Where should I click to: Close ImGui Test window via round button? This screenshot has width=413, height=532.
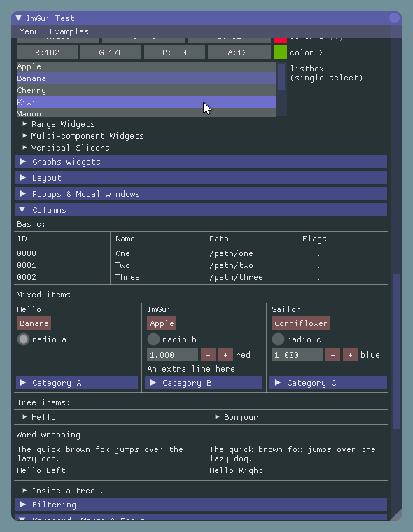pos(394,17)
